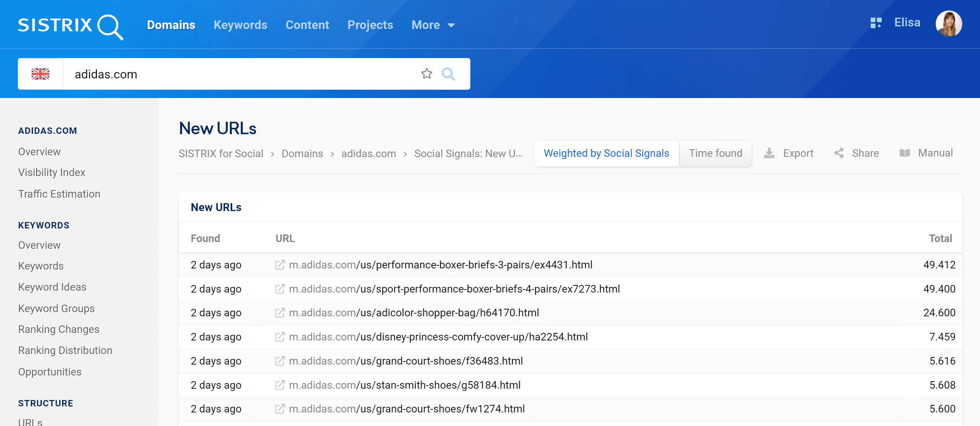Open the UK flag country selector

coord(40,74)
